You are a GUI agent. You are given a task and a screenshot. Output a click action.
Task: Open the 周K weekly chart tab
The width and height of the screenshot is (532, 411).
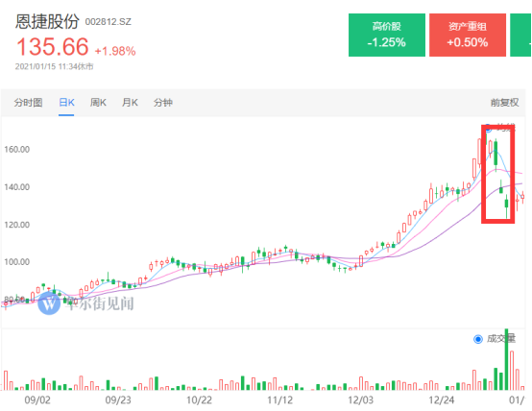pos(98,103)
